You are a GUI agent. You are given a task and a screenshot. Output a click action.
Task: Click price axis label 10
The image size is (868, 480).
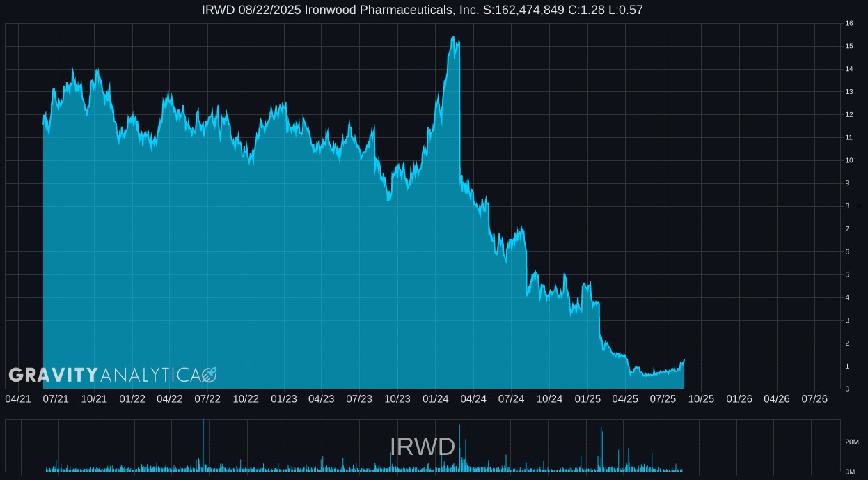849,160
